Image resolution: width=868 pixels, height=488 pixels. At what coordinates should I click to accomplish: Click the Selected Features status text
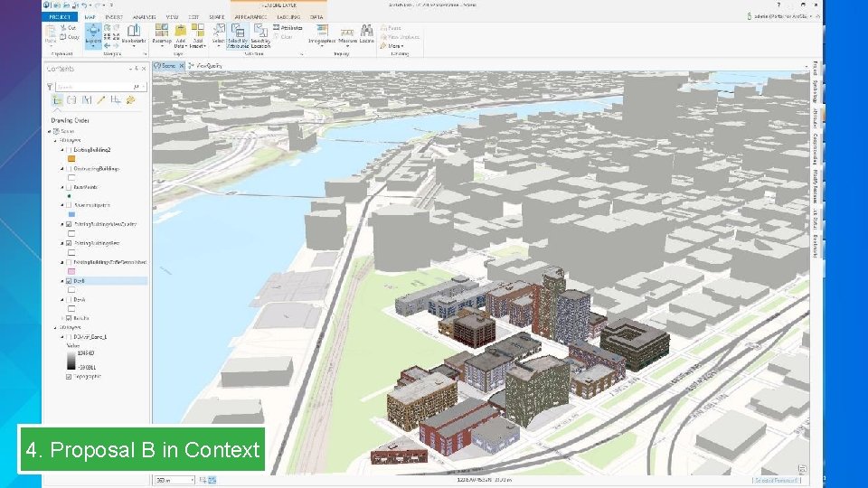pos(777,480)
